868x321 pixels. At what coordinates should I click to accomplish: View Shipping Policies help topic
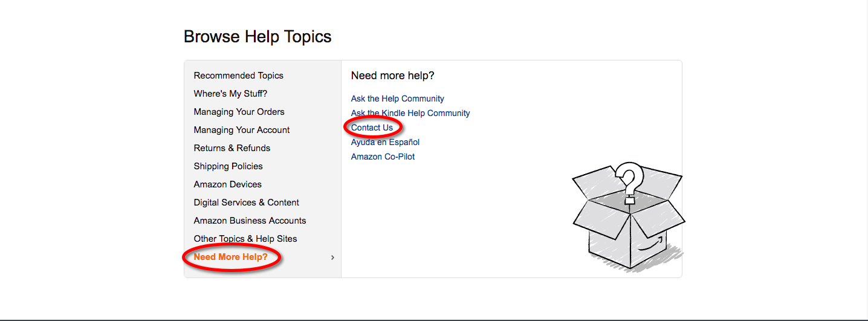point(228,166)
